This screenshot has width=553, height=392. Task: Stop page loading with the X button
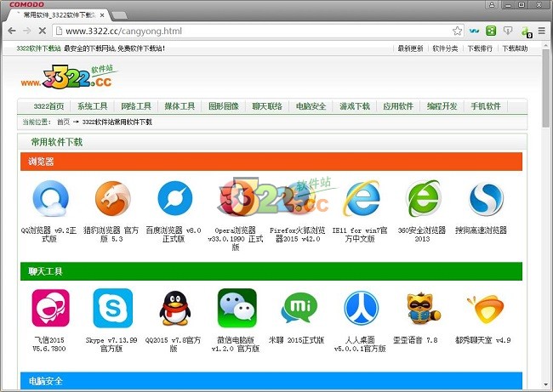pos(42,31)
